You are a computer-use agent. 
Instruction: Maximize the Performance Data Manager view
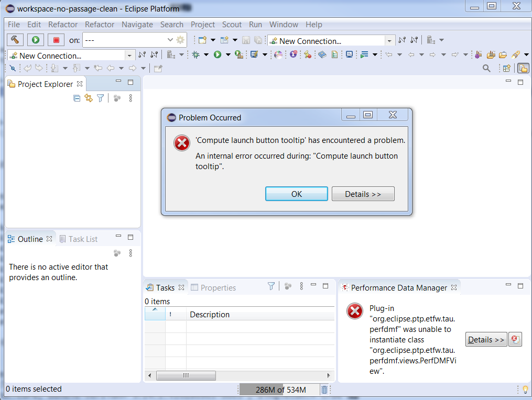coord(520,286)
